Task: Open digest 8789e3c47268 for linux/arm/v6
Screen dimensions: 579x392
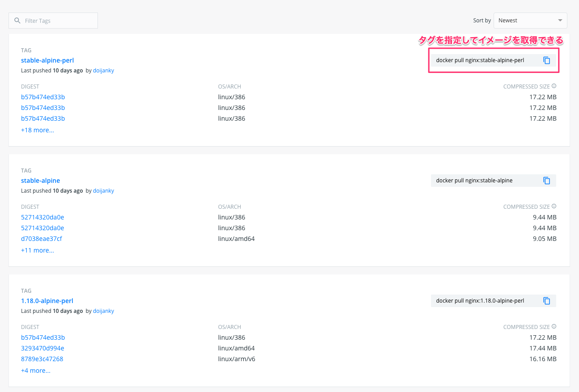Action: click(x=42, y=359)
